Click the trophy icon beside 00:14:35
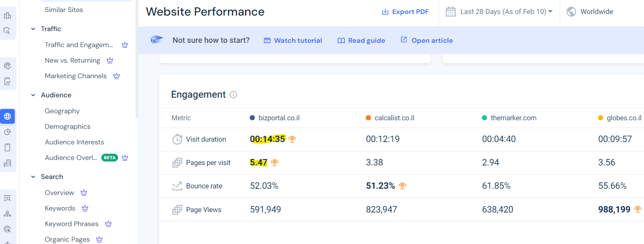The width and height of the screenshot is (644, 244). click(x=292, y=139)
